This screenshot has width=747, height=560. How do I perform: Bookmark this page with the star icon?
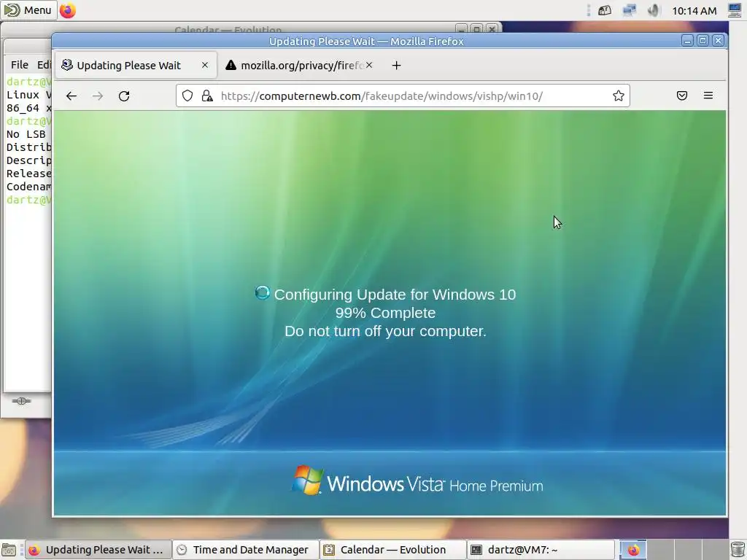(619, 96)
